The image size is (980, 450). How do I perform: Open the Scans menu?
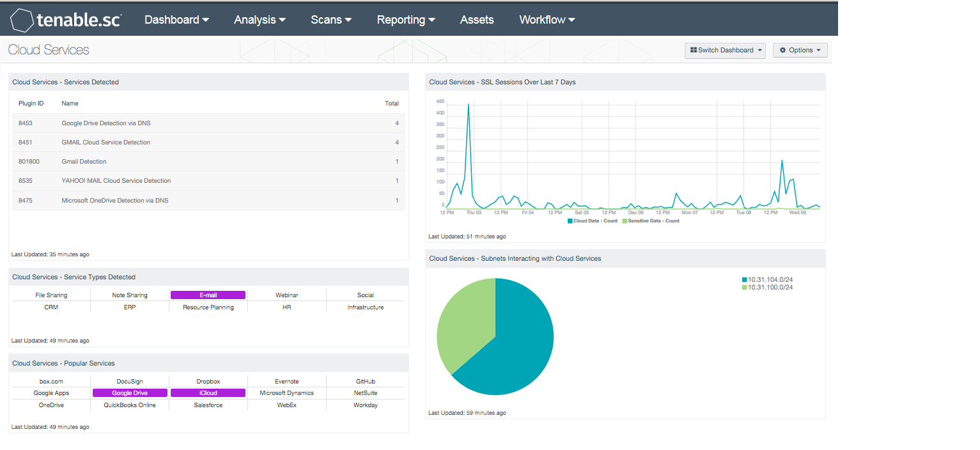(331, 20)
